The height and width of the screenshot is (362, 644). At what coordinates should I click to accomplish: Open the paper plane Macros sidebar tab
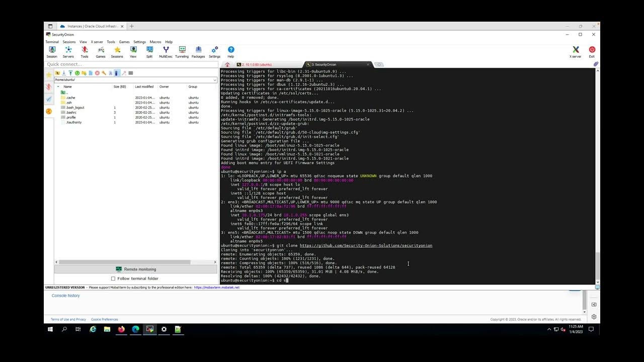coord(49,99)
